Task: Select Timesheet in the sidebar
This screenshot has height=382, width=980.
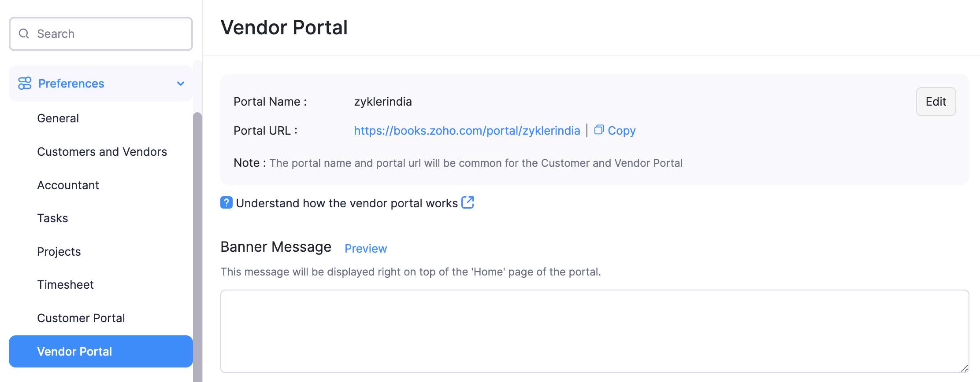Action: 65,285
